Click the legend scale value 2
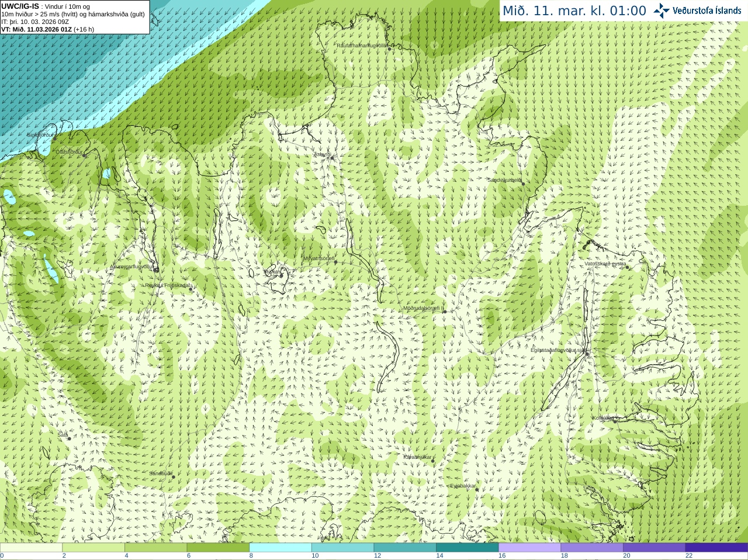 point(64,556)
